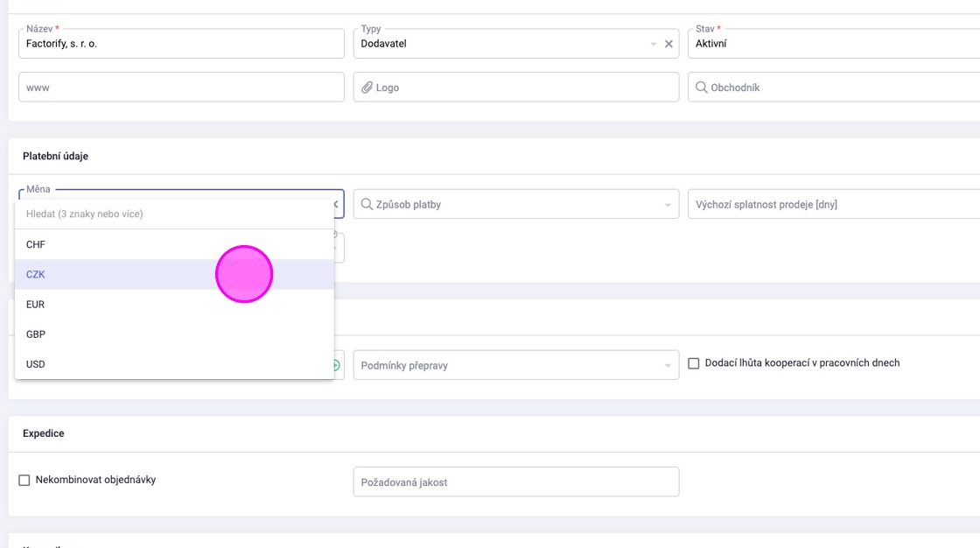Clear the Měna field with X icon
This screenshot has width=980, height=548.
pyautogui.click(x=336, y=204)
